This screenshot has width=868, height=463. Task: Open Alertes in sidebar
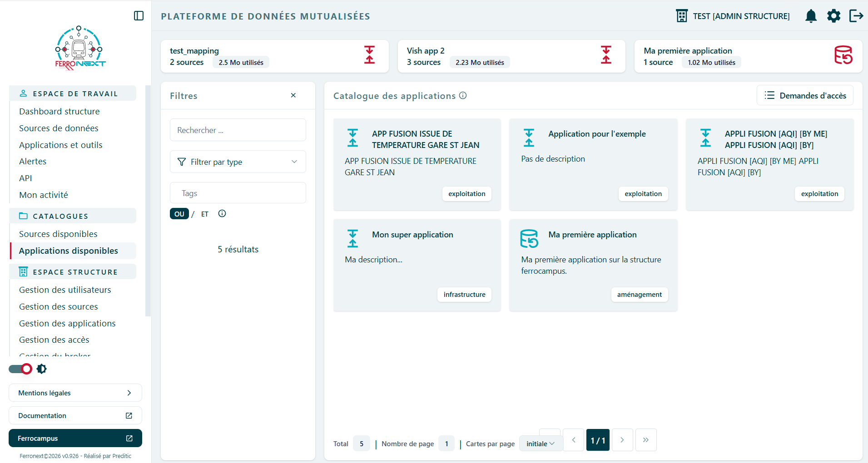[x=33, y=161]
